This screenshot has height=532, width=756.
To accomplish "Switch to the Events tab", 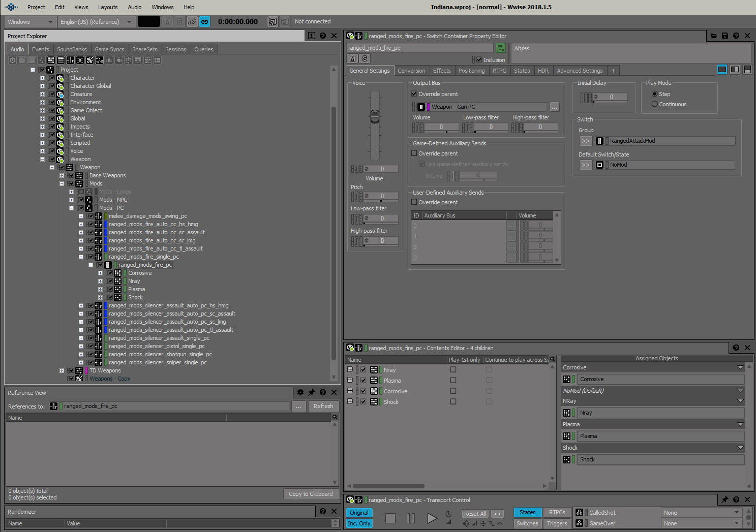I will click(x=41, y=49).
